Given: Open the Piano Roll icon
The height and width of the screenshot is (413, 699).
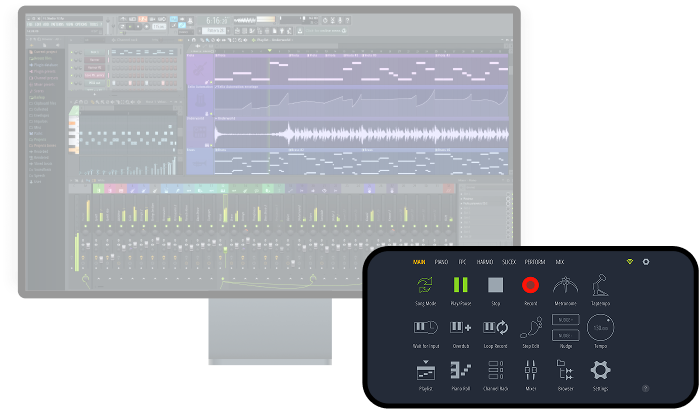Looking at the screenshot, I should pos(461,370).
